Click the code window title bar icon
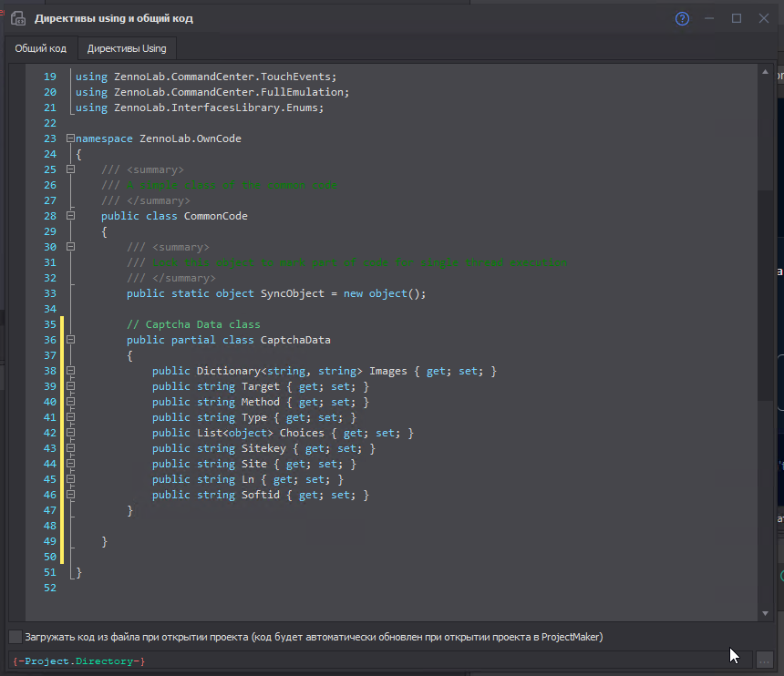The image size is (784, 676). (x=18, y=19)
